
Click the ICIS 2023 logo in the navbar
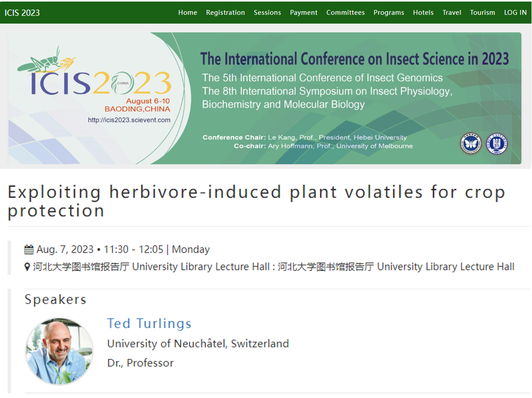[x=22, y=12]
